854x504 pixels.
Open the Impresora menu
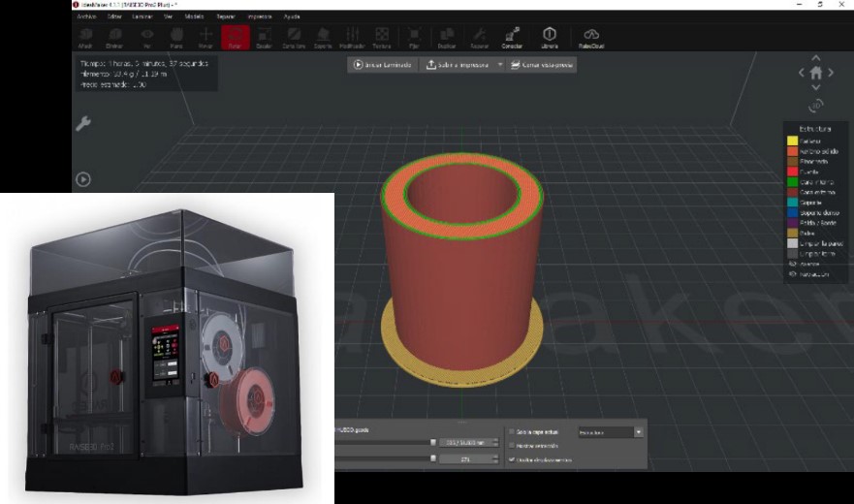coord(260,16)
